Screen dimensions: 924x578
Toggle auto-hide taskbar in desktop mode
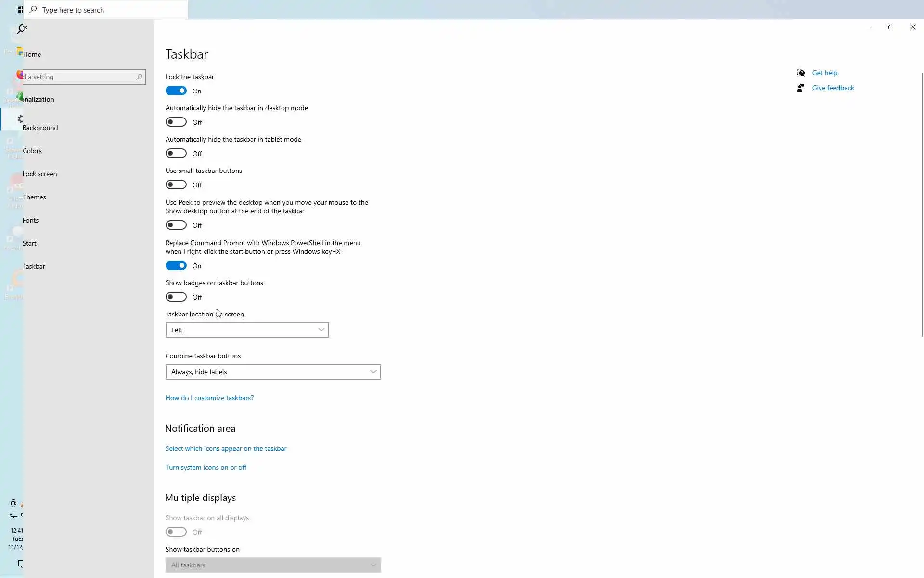(x=176, y=122)
